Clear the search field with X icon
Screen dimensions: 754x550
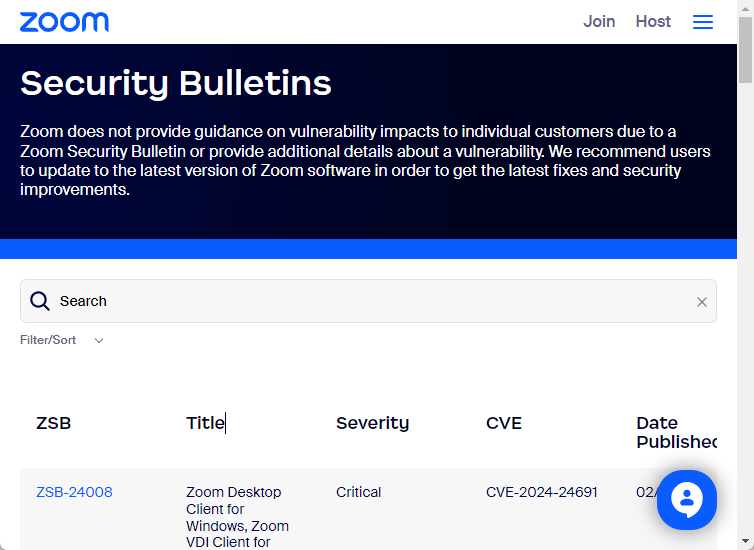point(702,302)
